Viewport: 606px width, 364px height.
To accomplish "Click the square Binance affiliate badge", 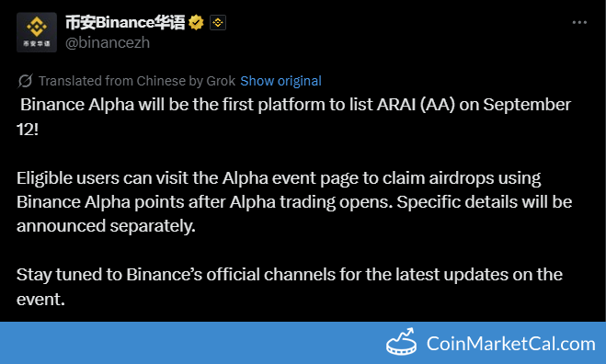I will (218, 23).
